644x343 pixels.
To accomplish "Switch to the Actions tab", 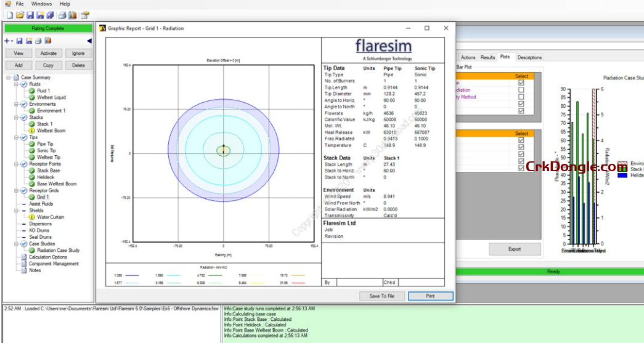I will 468,57.
